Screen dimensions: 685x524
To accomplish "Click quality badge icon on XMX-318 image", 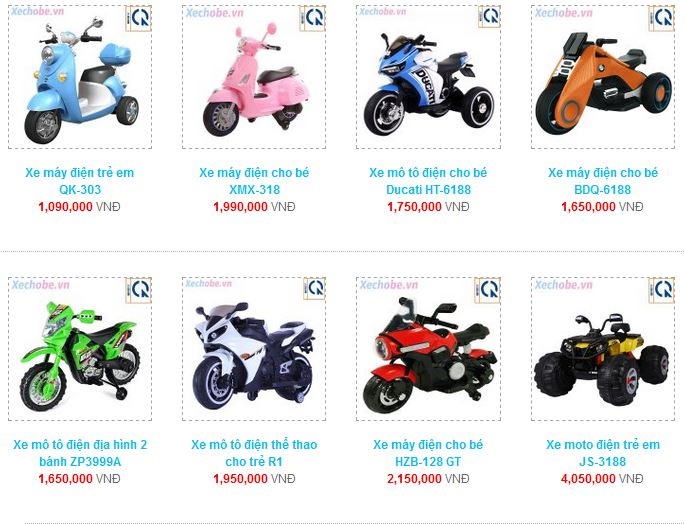I will pos(312,18).
